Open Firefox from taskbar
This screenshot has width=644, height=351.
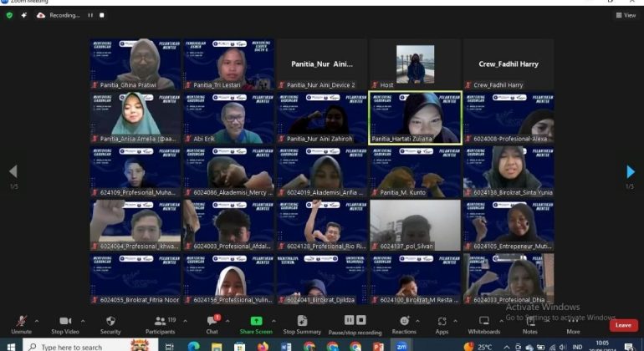[263, 347]
